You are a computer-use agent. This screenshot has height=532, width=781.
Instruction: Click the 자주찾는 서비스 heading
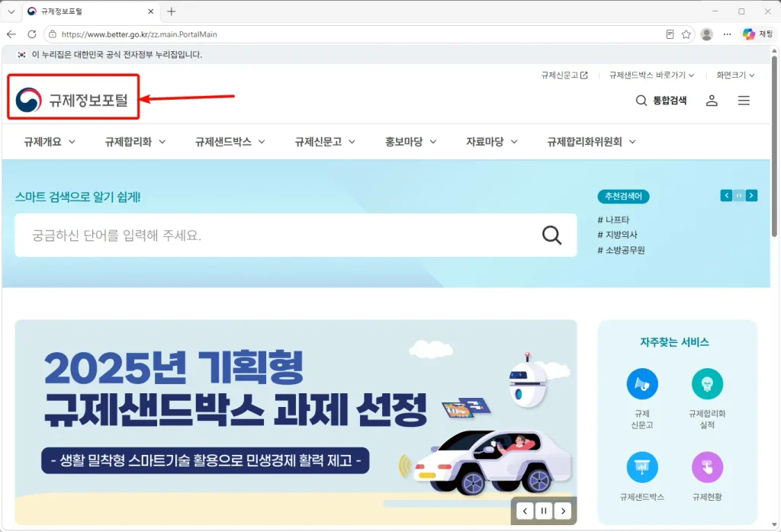[674, 342]
